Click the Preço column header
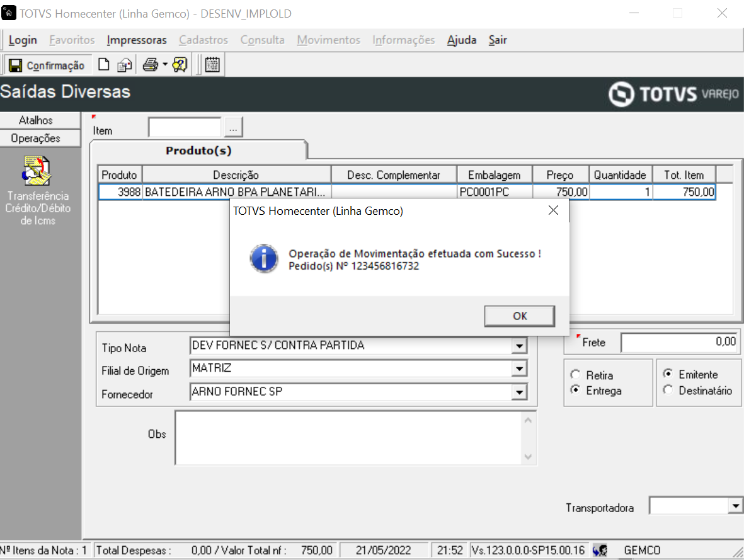 (x=561, y=175)
